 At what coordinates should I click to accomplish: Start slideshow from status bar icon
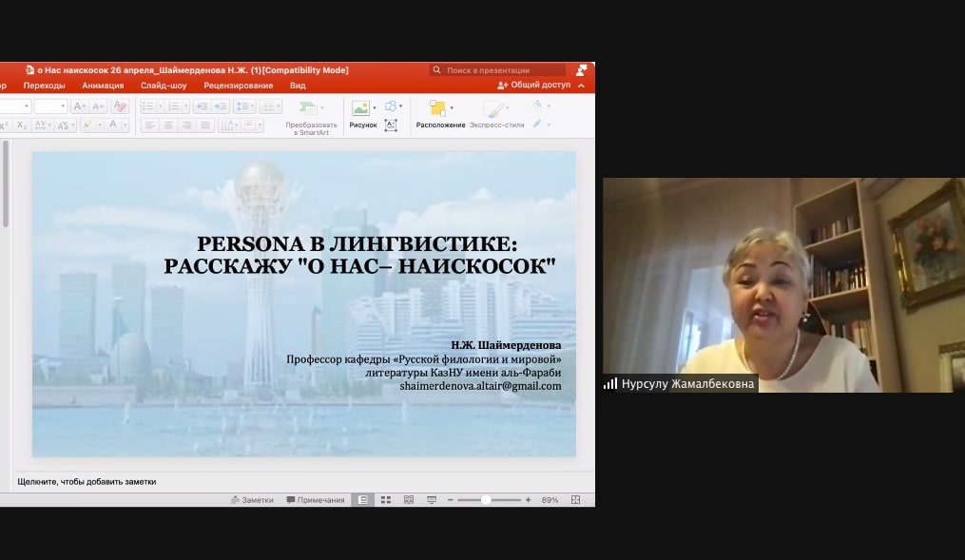(x=432, y=499)
